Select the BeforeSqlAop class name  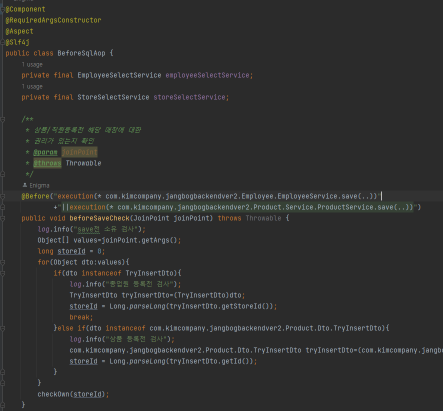coord(81,53)
